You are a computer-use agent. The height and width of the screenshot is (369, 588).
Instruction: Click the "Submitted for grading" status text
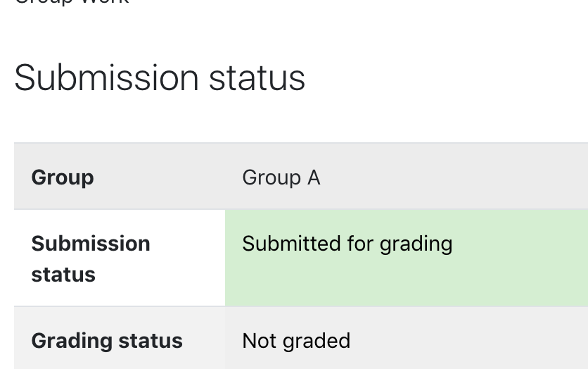click(347, 244)
